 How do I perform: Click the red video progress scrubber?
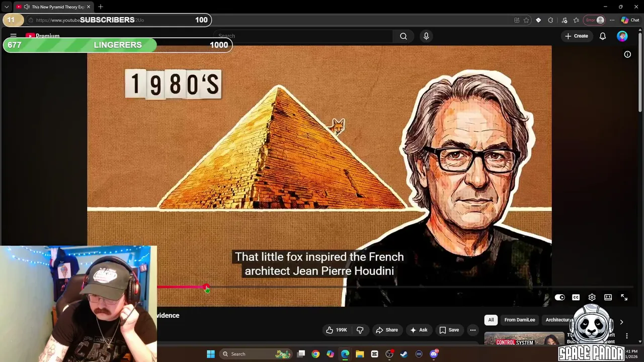(x=206, y=288)
